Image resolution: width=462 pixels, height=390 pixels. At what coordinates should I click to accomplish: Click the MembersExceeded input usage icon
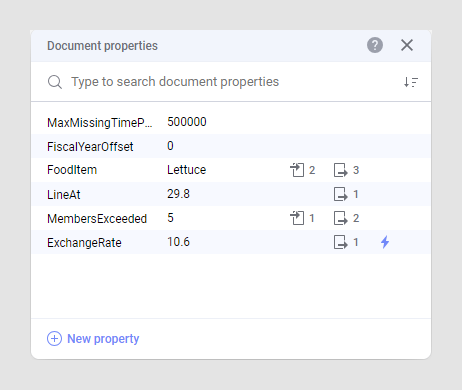297,218
